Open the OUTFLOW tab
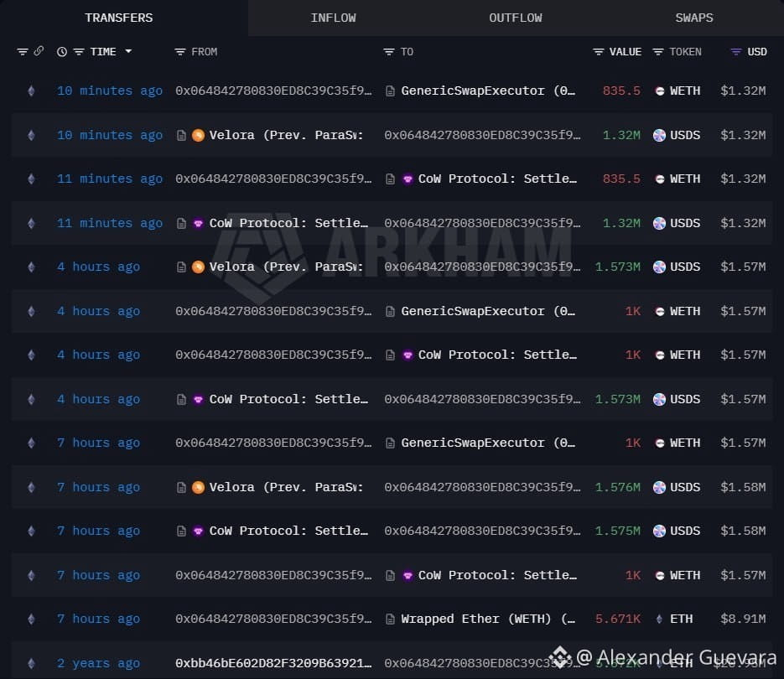This screenshot has width=784, height=679. pyautogui.click(x=515, y=18)
